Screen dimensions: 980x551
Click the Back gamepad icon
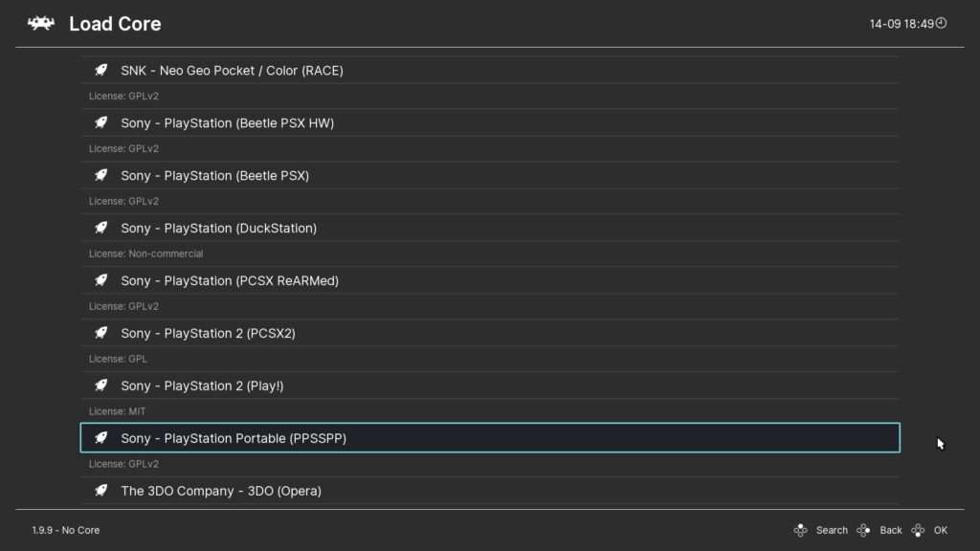pyautogui.click(x=864, y=530)
